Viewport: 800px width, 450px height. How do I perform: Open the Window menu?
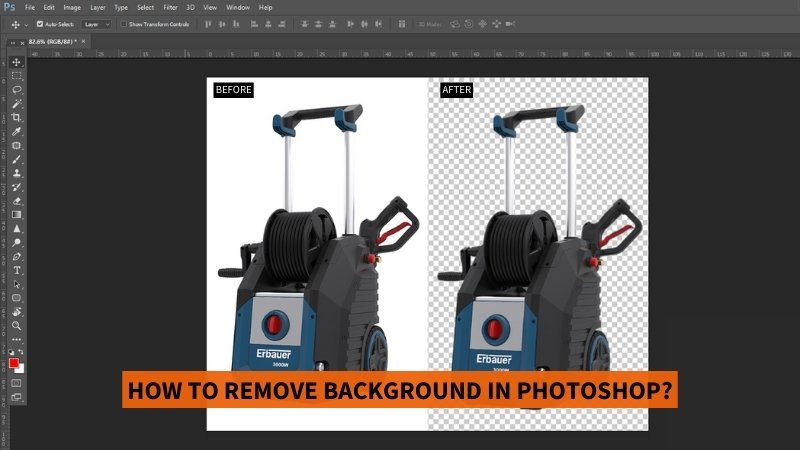coord(238,8)
